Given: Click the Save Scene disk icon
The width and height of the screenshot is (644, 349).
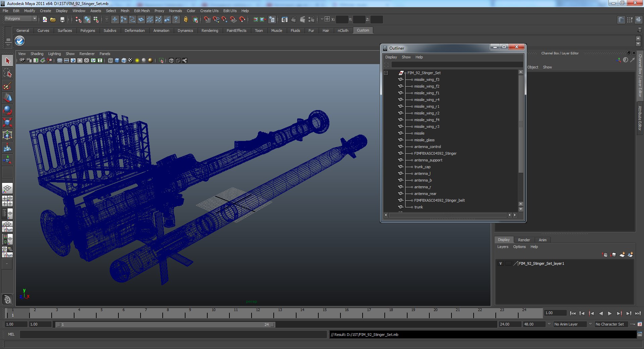Looking at the screenshot, I should pos(62,20).
